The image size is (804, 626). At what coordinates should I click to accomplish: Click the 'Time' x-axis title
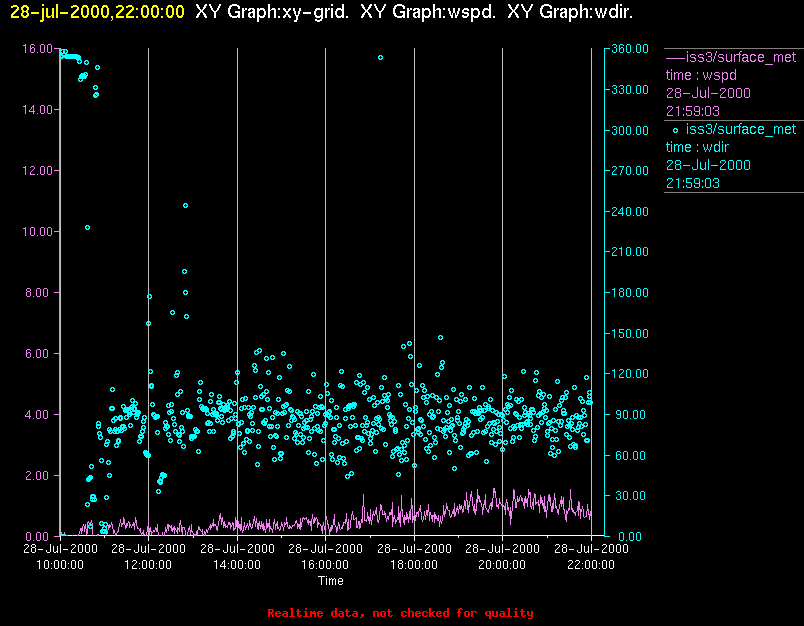pos(331,581)
